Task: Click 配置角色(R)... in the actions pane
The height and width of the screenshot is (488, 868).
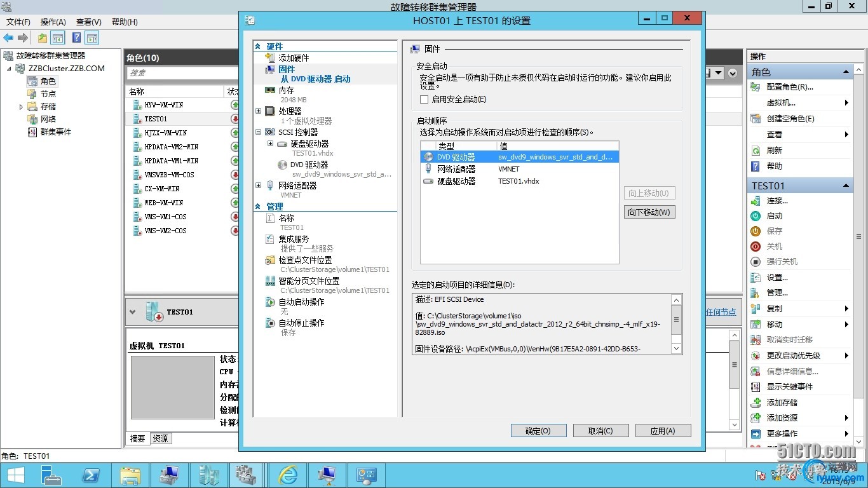Action: coord(790,87)
